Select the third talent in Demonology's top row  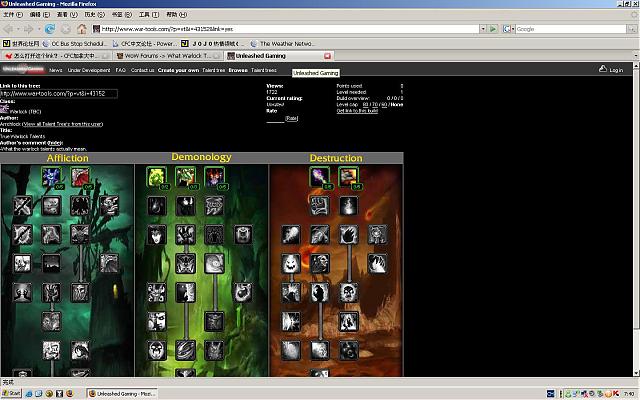click(x=214, y=177)
